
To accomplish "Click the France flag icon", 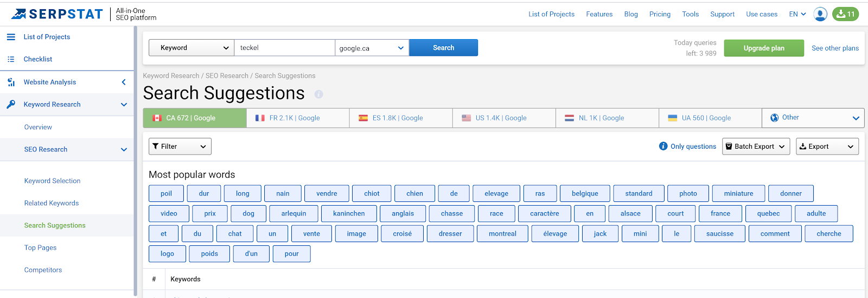I will point(260,118).
